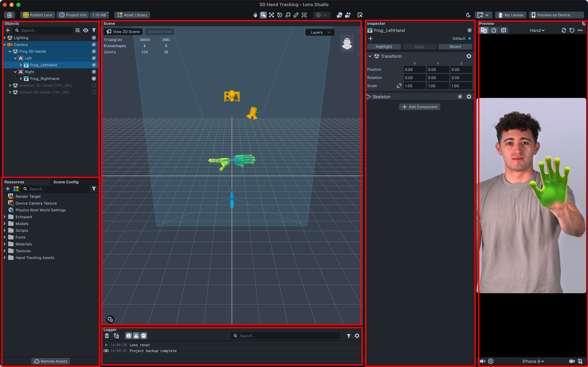The image size is (588, 367).
Task: Open Preview more options menu
Action: [x=580, y=30]
